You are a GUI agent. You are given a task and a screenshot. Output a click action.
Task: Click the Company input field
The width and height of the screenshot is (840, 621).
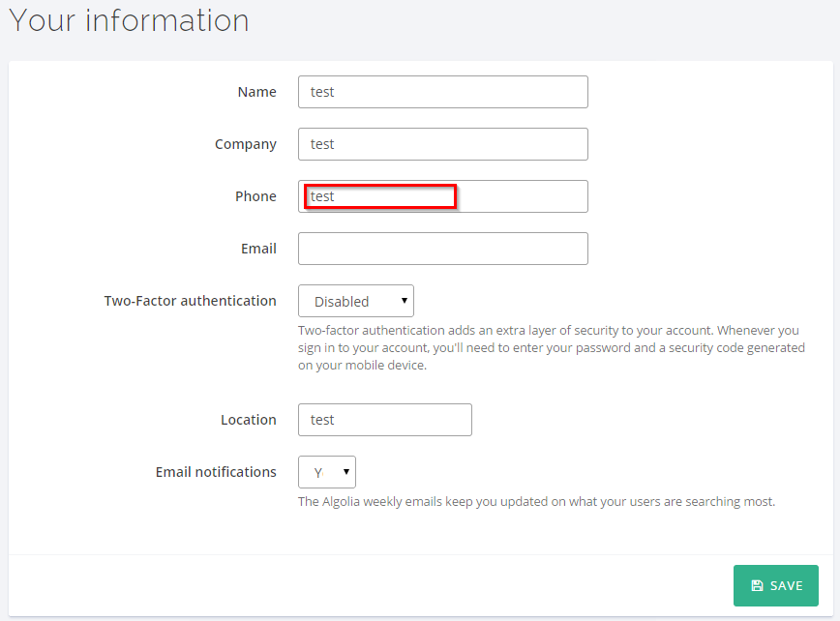coord(443,144)
